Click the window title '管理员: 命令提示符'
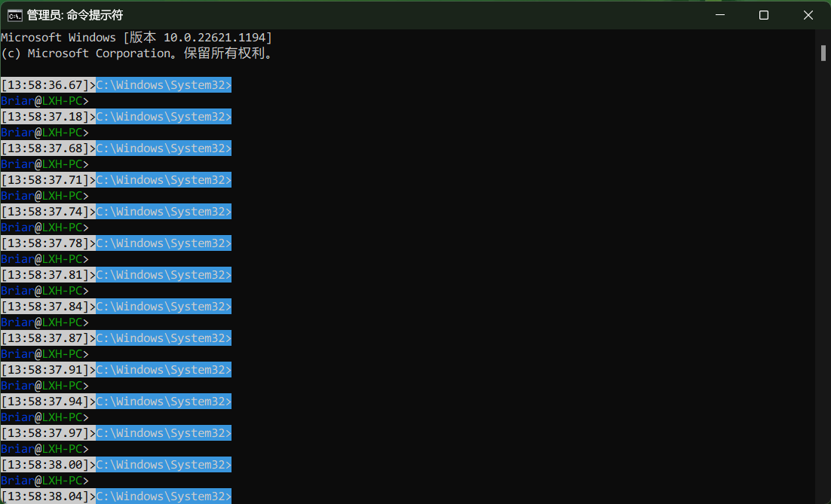The image size is (831, 504). point(75,15)
